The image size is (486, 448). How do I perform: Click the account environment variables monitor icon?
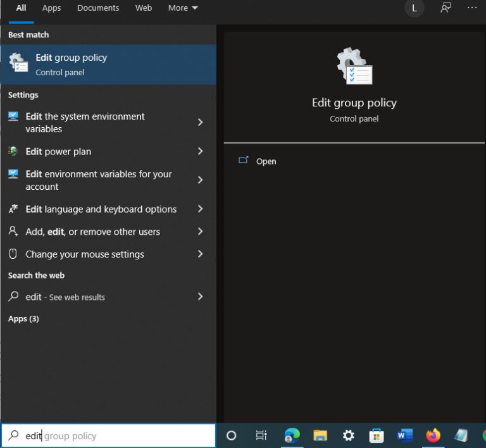pos(13,174)
